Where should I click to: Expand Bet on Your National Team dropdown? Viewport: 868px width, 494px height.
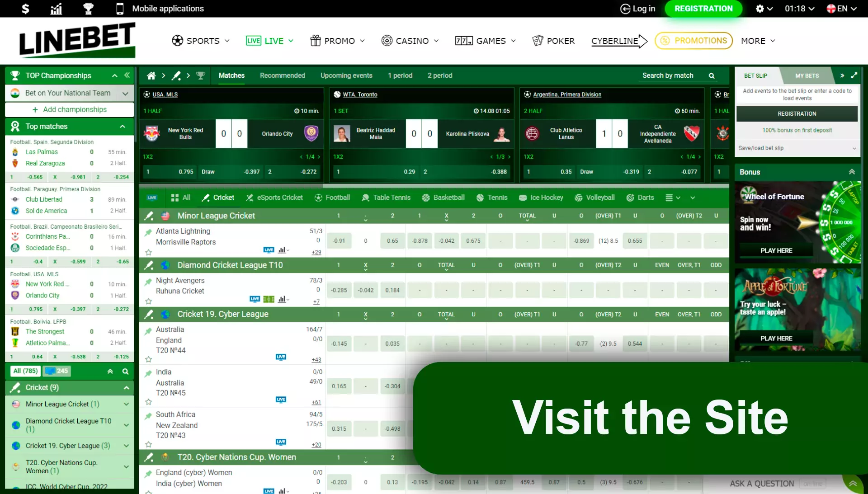tap(125, 93)
